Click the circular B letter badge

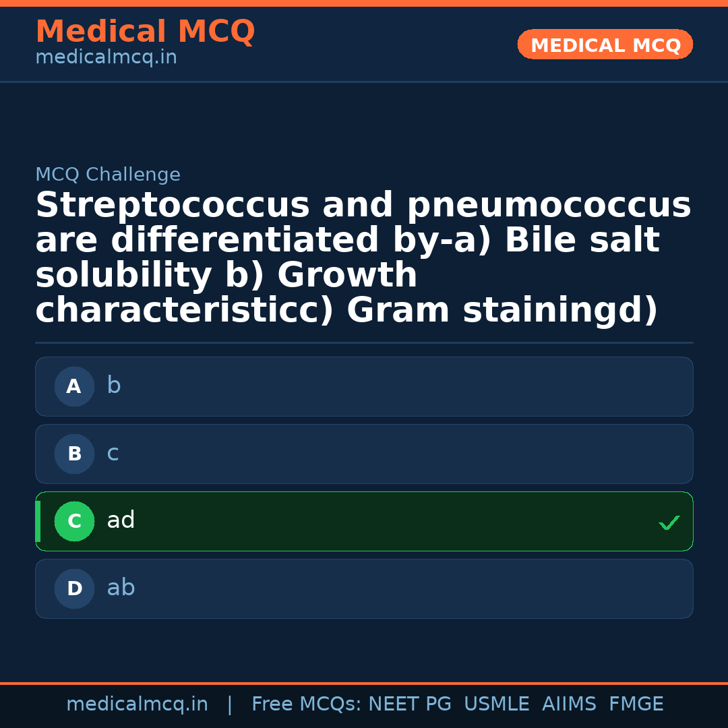pos(74,454)
